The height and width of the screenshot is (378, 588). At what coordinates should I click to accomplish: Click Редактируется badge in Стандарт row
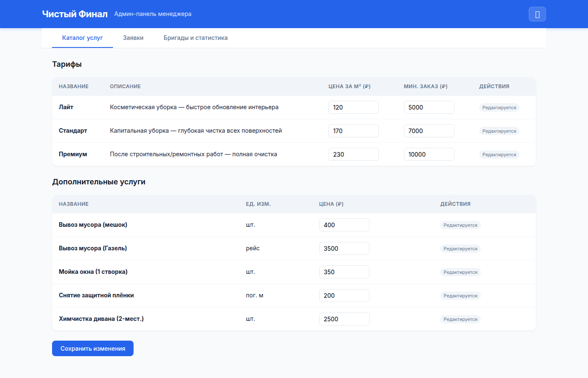click(499, 131)
